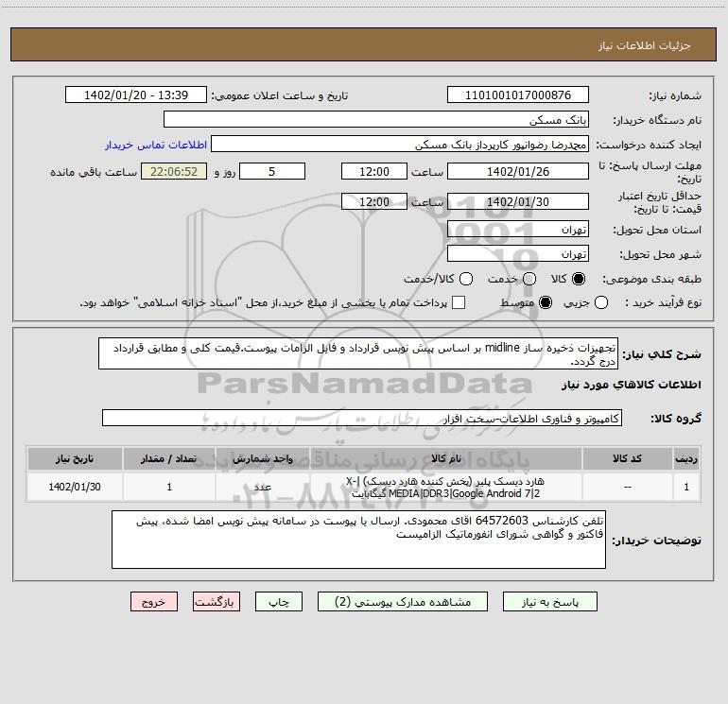Click the توضیحات خریدار text area
Screen dimensions: 728x704
[358, 540]
